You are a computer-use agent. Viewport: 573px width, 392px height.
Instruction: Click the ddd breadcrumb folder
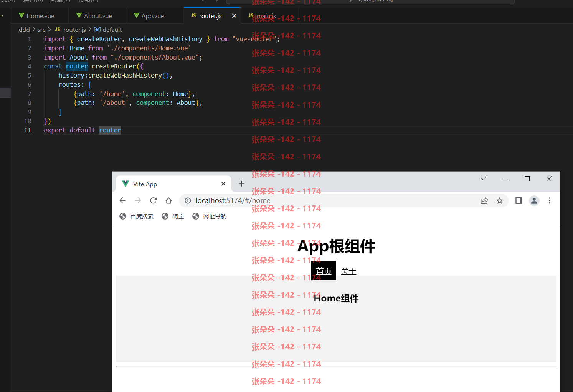click(x=24, y=30)
